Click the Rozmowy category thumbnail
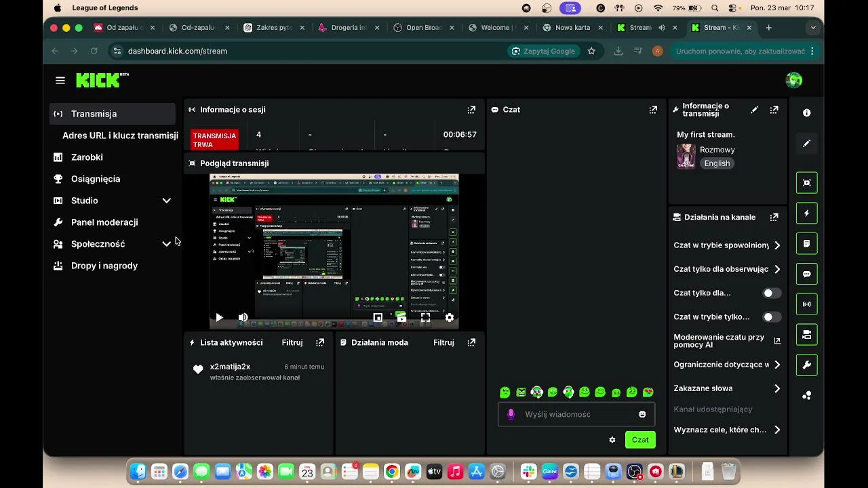 [x=686, y=157]
